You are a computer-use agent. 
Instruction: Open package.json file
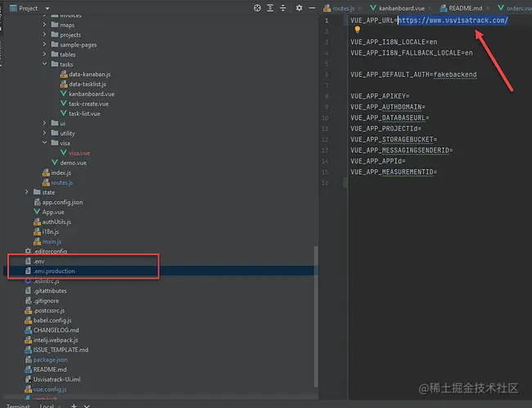[50, 360]
